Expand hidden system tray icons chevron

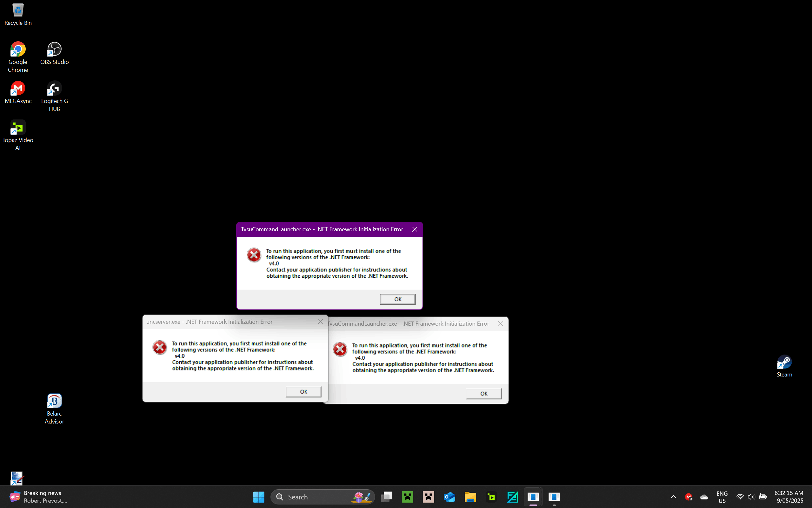tap(673, 497)
